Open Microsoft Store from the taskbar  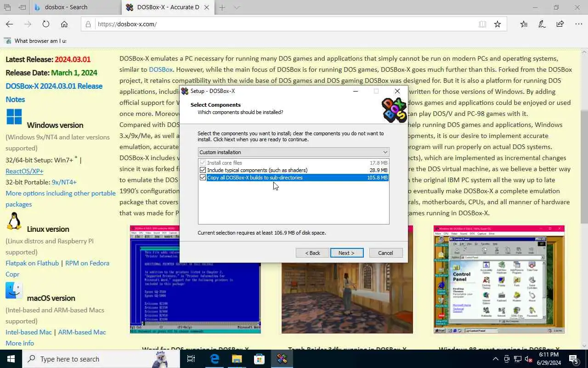(x=259, y=359)
